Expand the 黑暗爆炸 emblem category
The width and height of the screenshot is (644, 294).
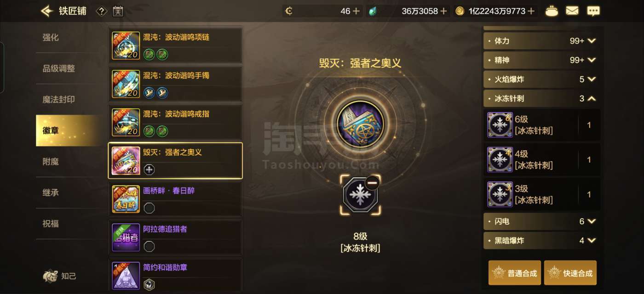click(x=541, y=241)
